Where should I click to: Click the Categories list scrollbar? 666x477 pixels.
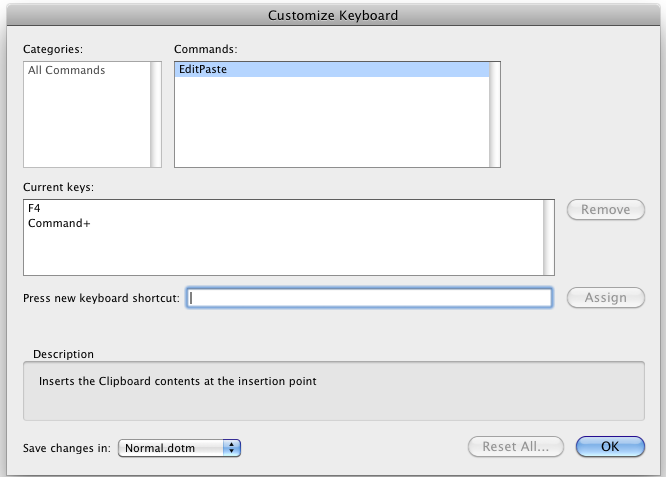click(x=156, y=114)
